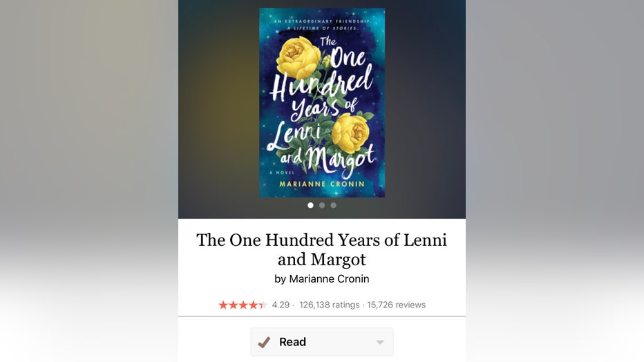Expand the shelf dropdown arrow next to Read
This screenshot has height=362, width=644.
(x=380, y=342)
